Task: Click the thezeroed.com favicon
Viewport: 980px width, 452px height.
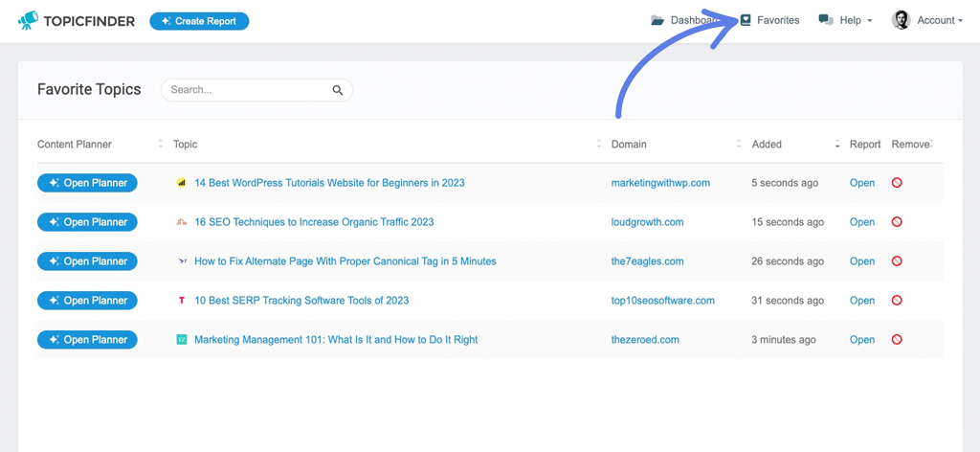Action: point(182,339)
